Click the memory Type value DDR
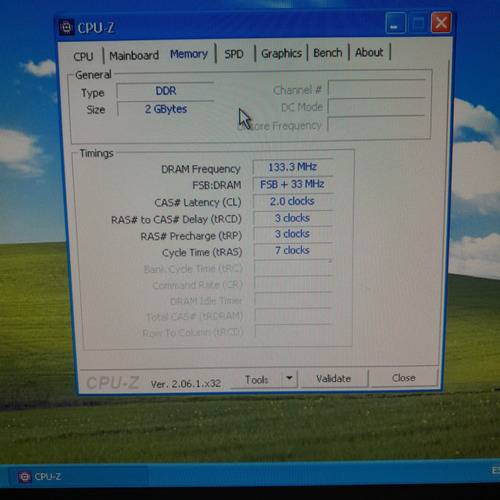Image resolution: width=500 pixels, height=500 pixels. click(165, 91)
